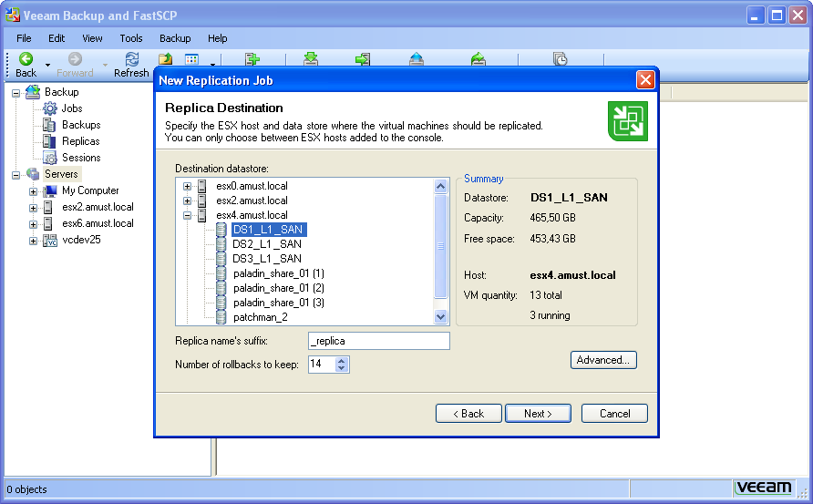The width and height of the screenshot is (813, 504).
Task: Open the View menu
Action: (92, 38)
